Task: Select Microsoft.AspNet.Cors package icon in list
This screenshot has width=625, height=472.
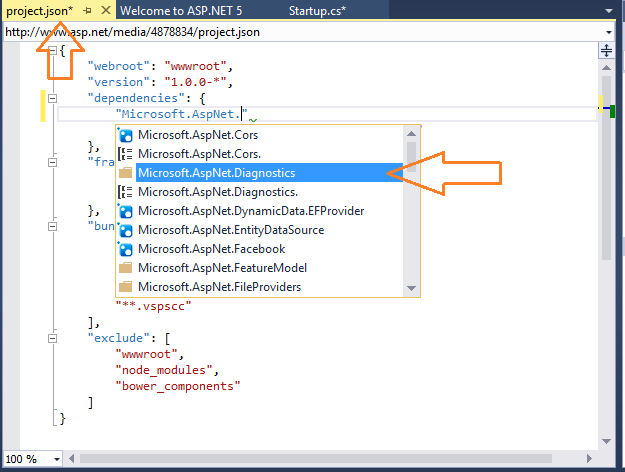Action: click(126, 135)
